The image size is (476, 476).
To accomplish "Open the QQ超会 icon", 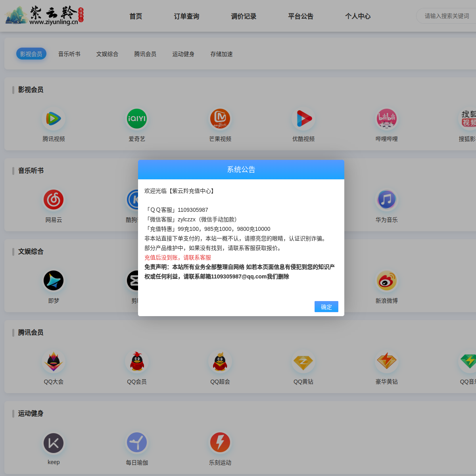I will (220, 361).
